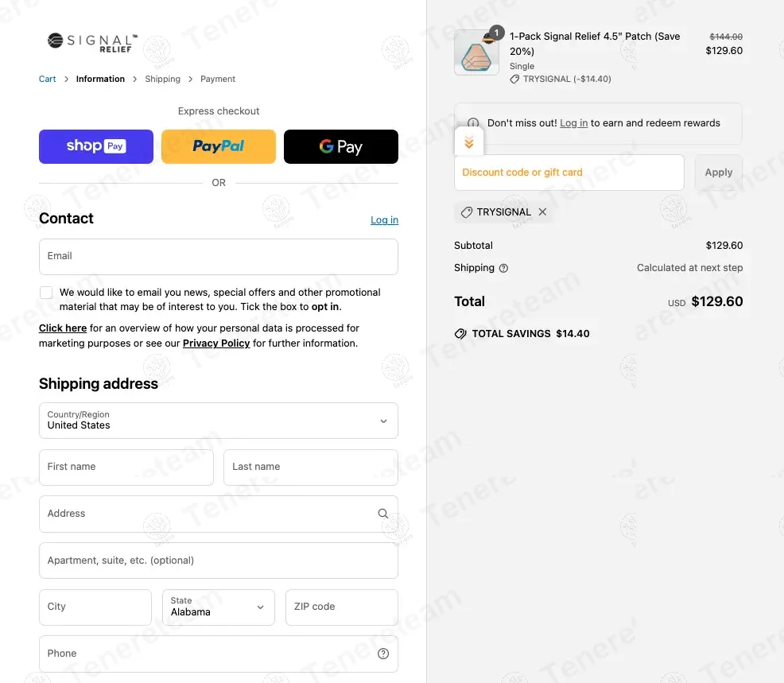This screenshot has width=784, height=683.
Task: Click the phone field help icon
Action: click(x=383, y=654)
